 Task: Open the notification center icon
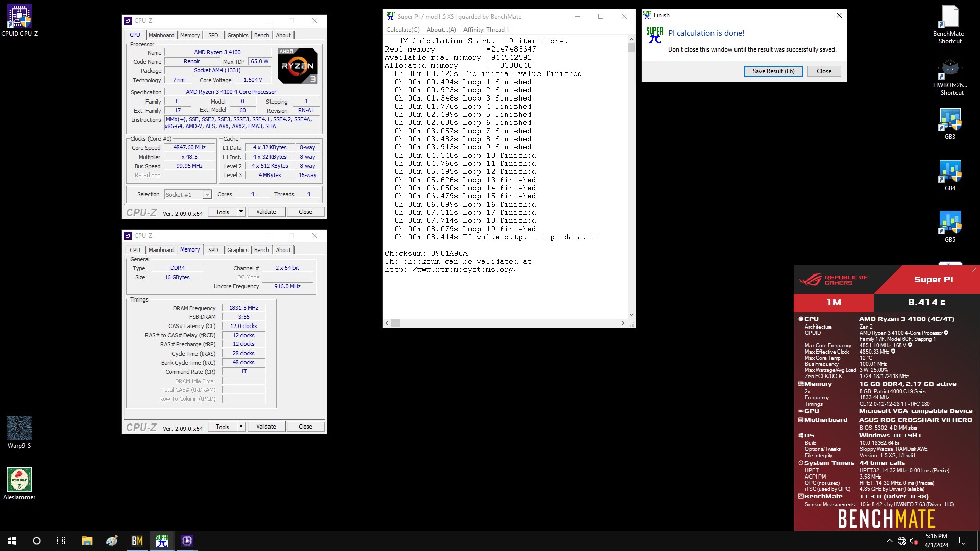(963, 541)
